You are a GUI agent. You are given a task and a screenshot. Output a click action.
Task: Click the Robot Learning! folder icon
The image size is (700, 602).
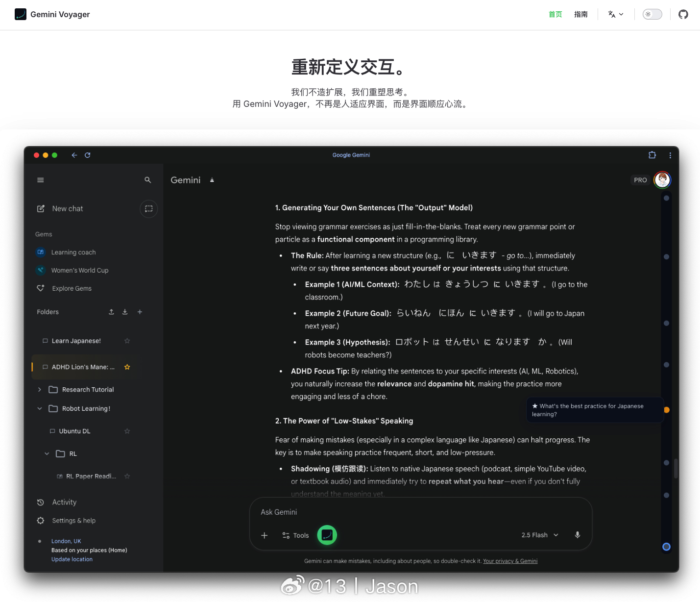(53, 408)
